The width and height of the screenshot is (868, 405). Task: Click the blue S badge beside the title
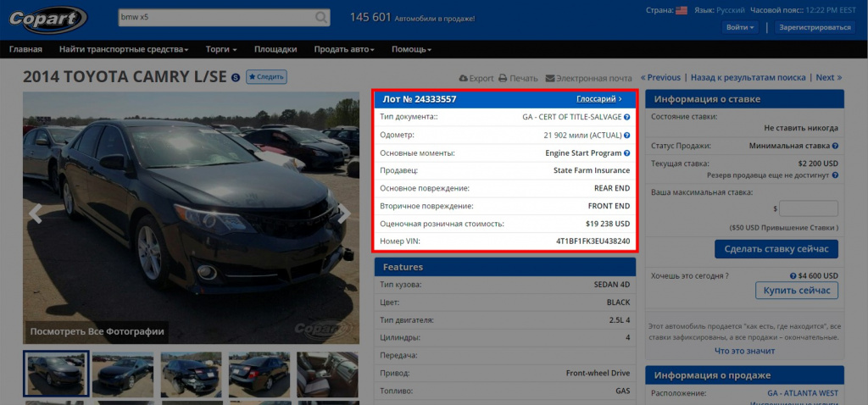coord(236,77)
